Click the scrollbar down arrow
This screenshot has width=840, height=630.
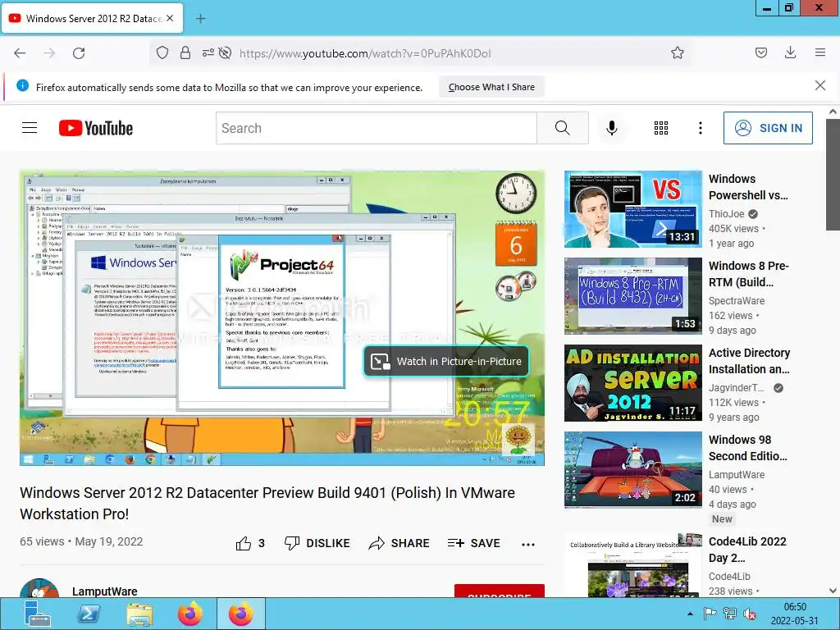tap(833, 591)
